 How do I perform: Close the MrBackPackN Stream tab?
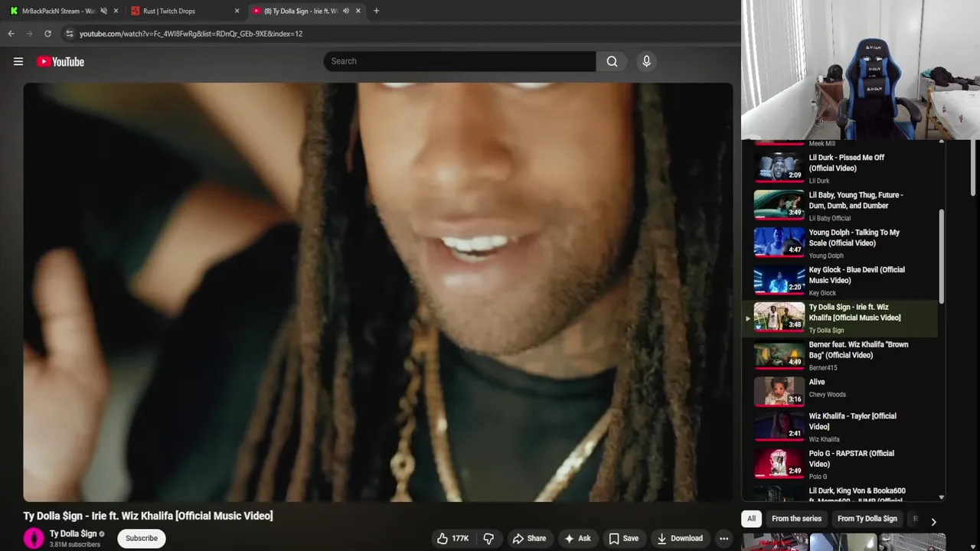pos(116,11)
